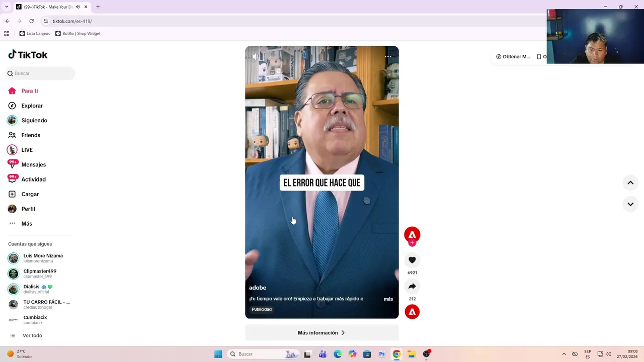Click Cargar upload icon
644x362 pixels.
(x=12, y=194)
